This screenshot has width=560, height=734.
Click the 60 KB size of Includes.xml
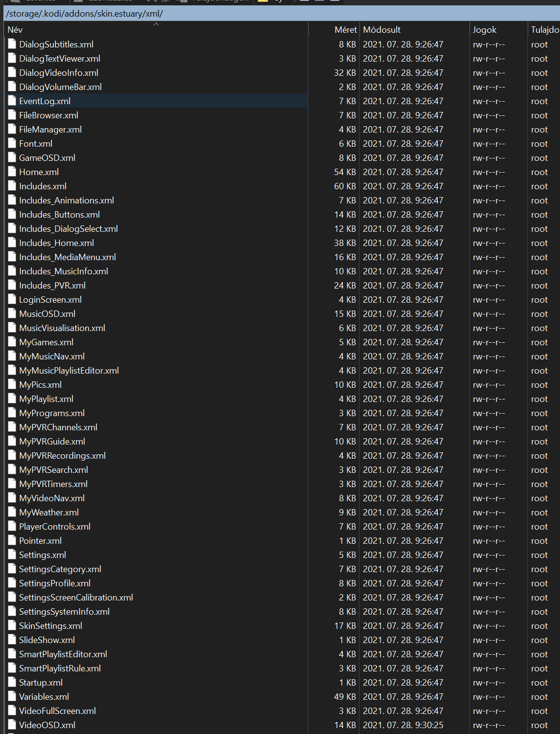click(x=345, y=186)
